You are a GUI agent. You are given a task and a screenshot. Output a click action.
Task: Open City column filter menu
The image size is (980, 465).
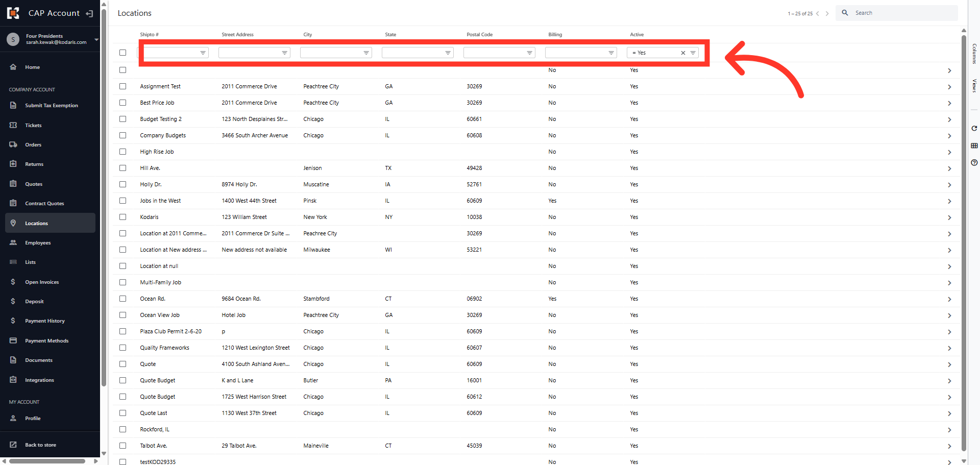pos(366,53)
